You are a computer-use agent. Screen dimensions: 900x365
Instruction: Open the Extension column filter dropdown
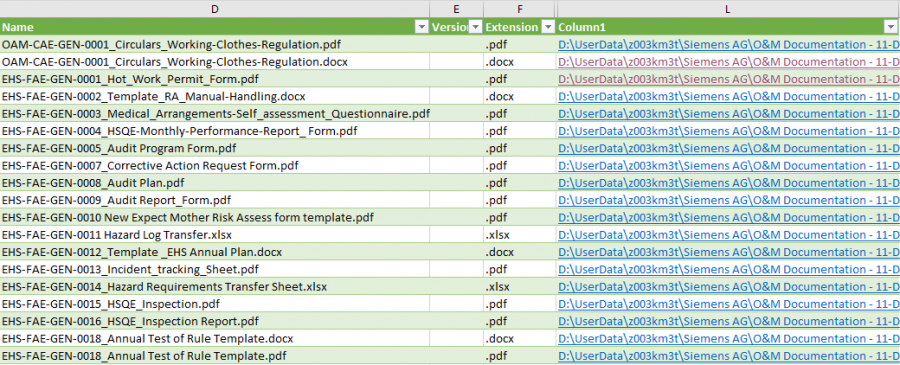(548, 27)
